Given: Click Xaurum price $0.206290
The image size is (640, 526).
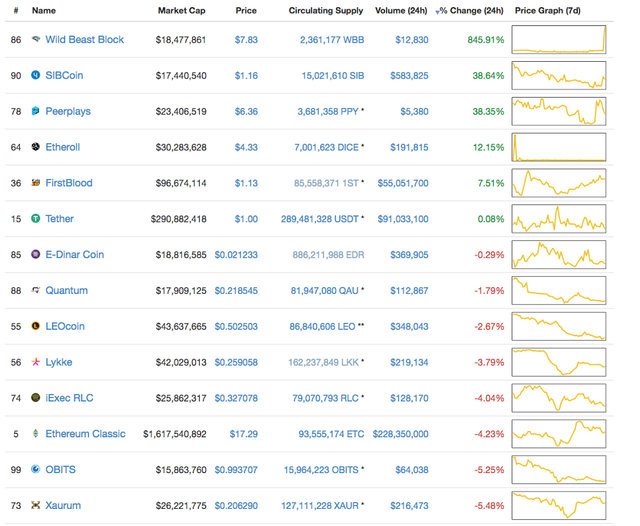Looking at the screenshot, I should click(236, 506).
